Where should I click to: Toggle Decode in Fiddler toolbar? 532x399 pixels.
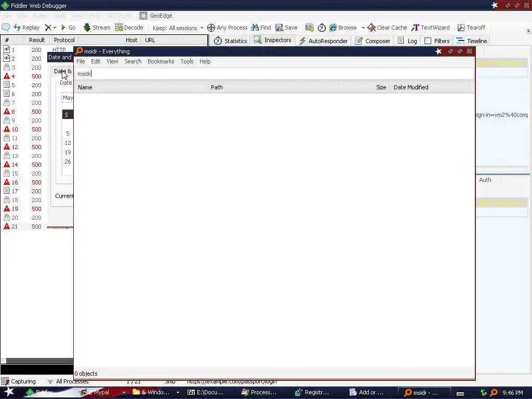[129, 28]
